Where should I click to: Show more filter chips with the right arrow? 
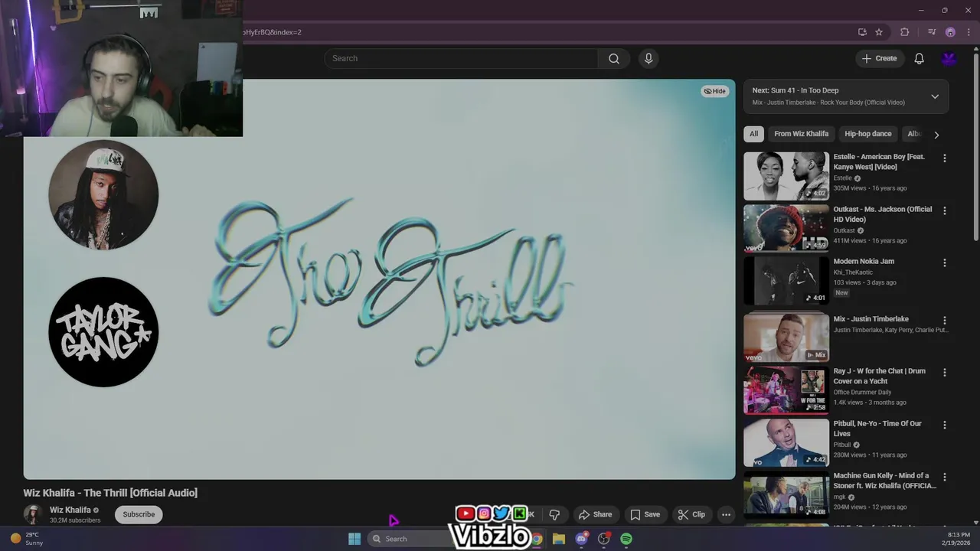pyautogui.click(x=936, y=135)
